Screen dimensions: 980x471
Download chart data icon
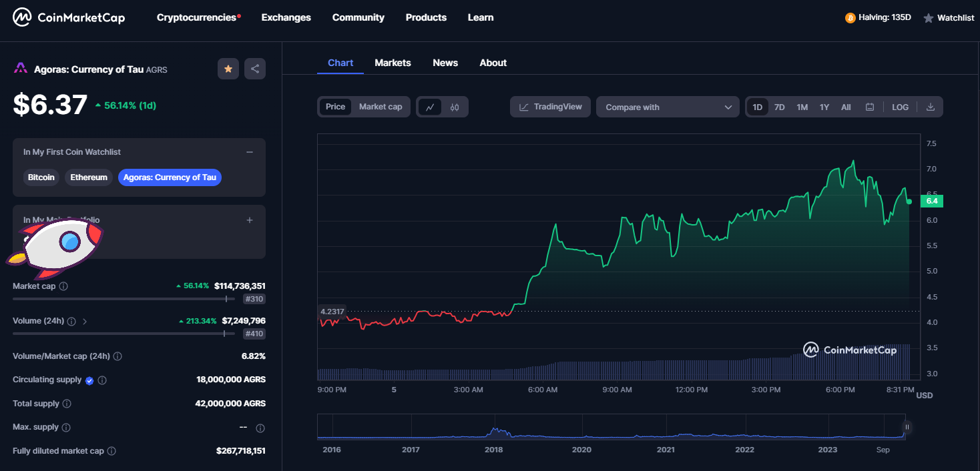tap(931, 107)
